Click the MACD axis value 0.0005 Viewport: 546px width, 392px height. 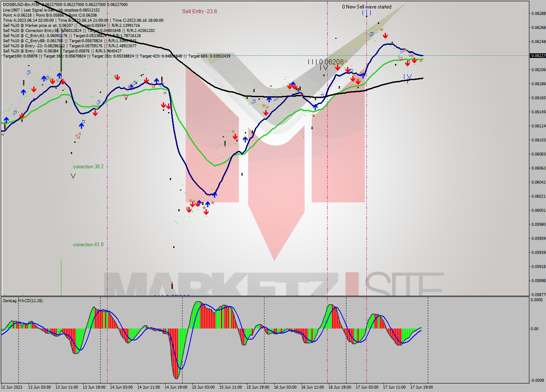536,300
